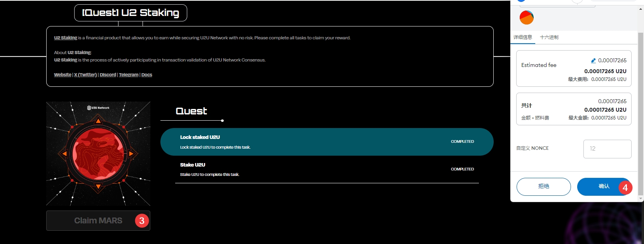Open the Discord link

108,75
